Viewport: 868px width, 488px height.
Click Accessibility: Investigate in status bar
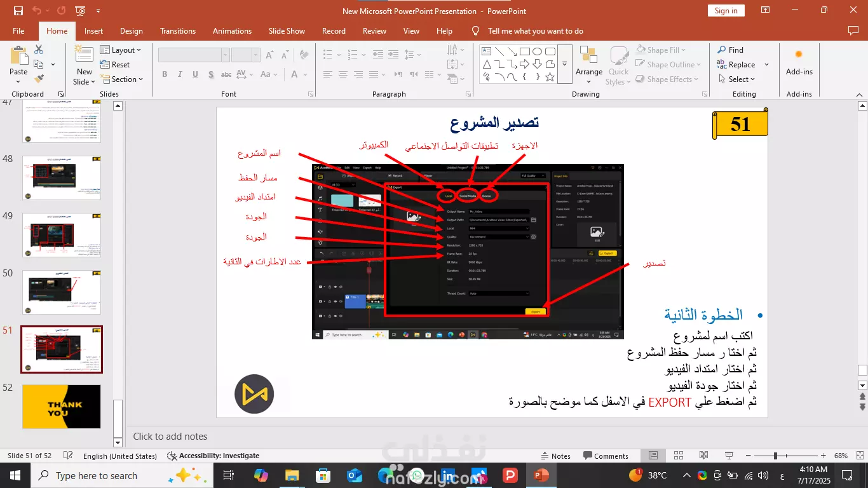213,456
